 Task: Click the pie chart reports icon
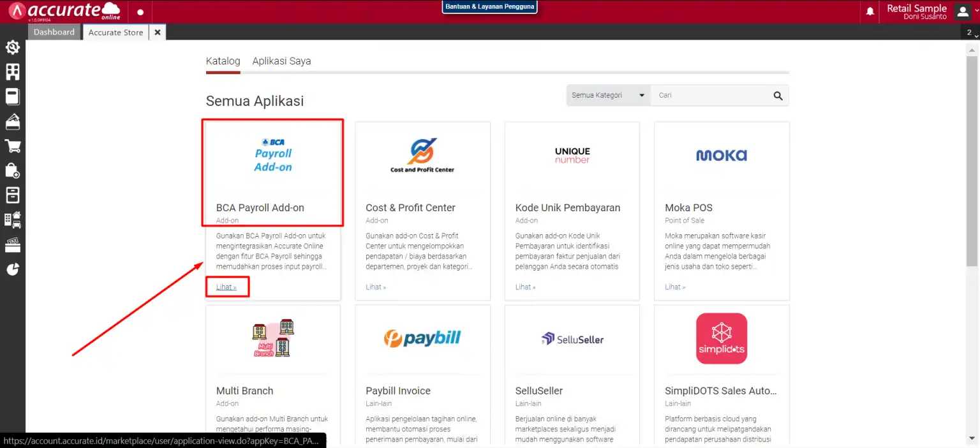tap(13, 269)
